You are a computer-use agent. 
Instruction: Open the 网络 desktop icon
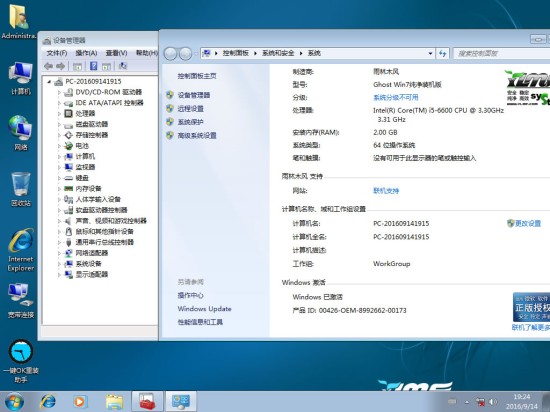[21, 133]
